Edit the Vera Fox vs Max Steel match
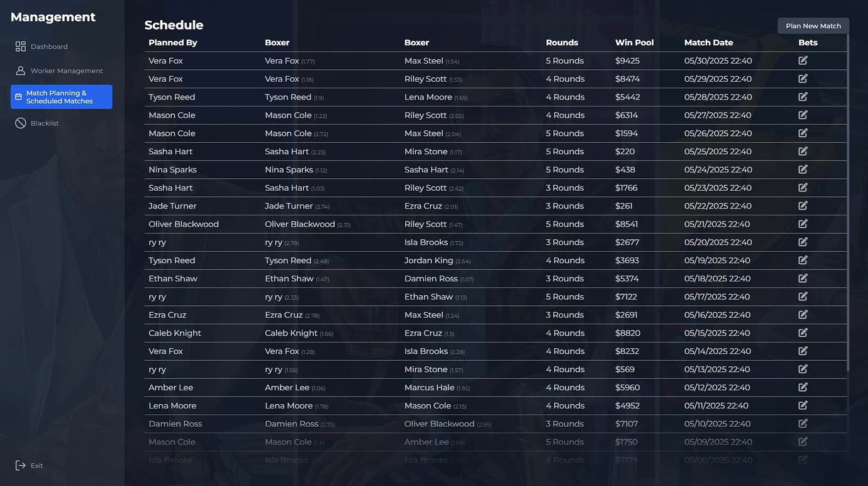 click(x=803, y=60)
